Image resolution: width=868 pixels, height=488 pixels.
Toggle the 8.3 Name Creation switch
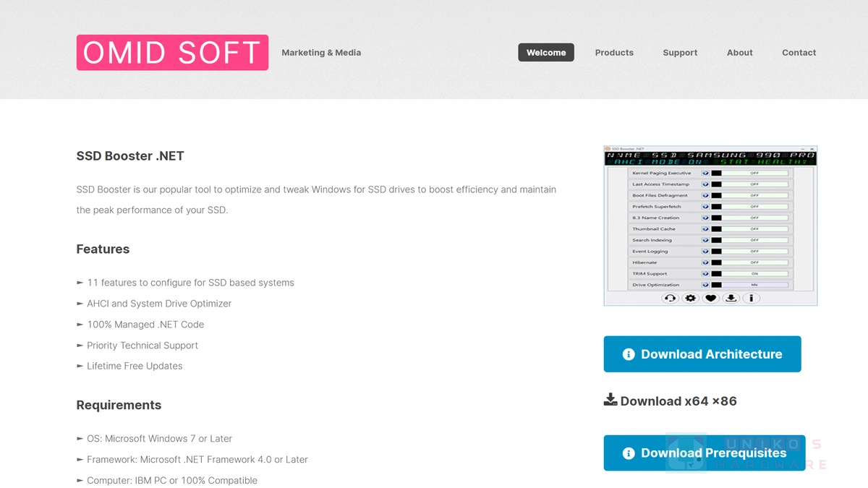click(x=750, y=218)
